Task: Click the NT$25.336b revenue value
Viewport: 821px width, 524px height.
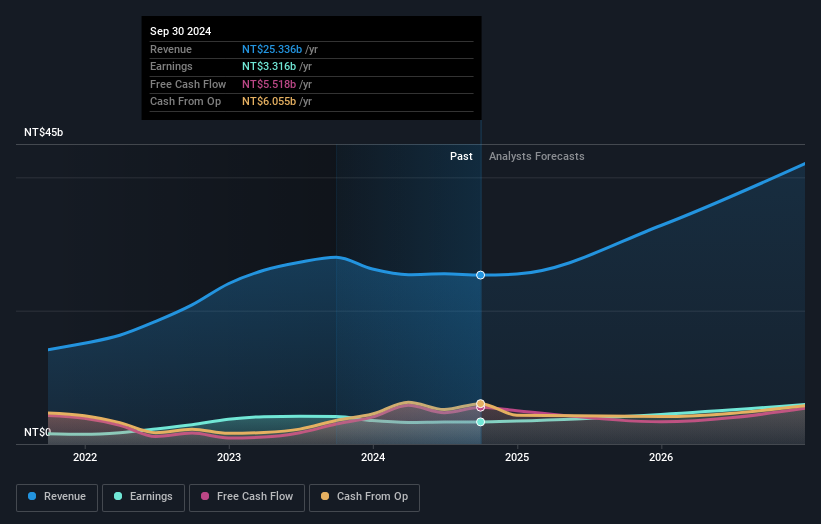Action: [x=272, y=49]
